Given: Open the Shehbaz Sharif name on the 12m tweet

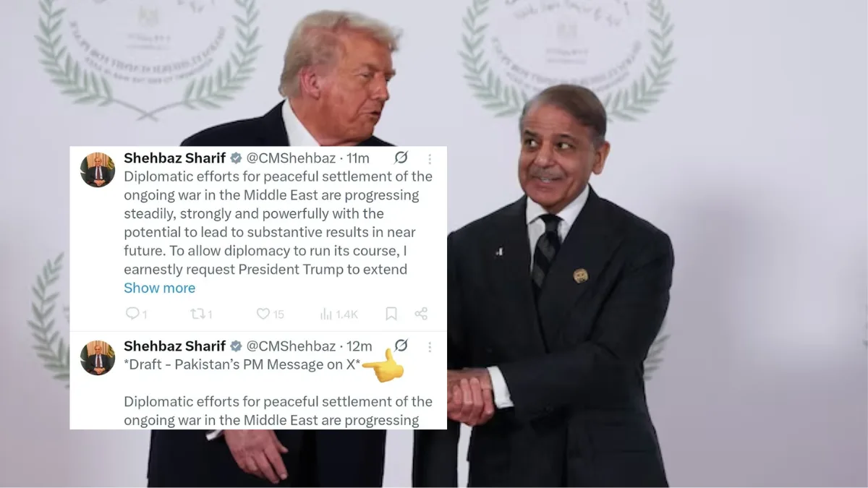Looking at the screenshot, I should [174, 346].
